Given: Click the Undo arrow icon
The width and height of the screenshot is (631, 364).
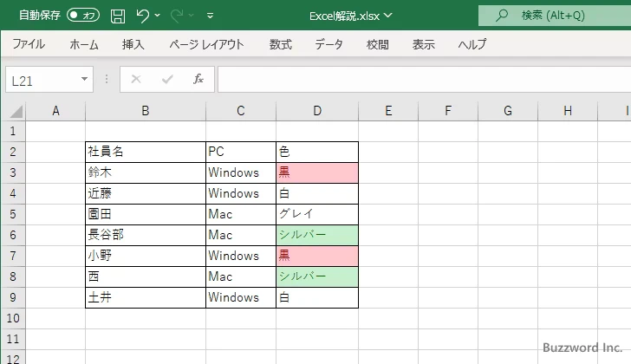Looking at the screenshot, I should click(x=142, y=16).
